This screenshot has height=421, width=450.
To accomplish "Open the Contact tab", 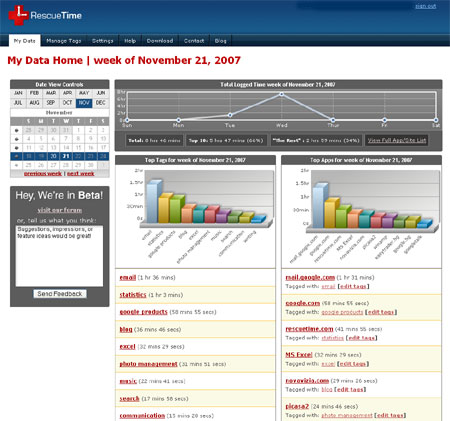I will 194,41.
